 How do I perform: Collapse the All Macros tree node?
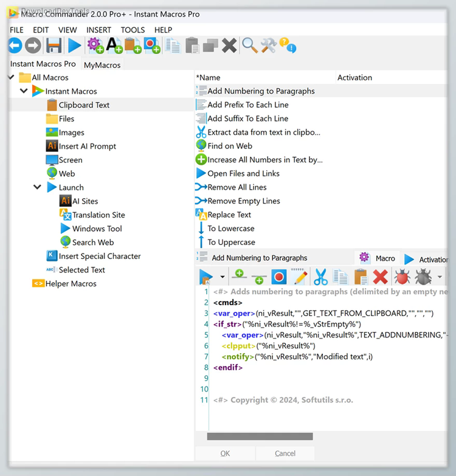12,77
